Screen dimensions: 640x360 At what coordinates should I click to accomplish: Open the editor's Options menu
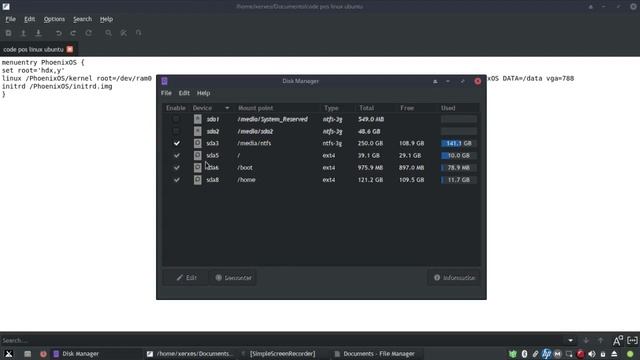click(54, 19)
